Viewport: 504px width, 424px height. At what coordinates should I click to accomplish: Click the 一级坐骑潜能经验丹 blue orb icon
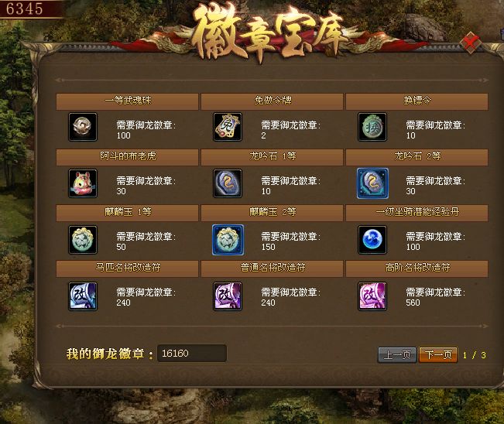click(x=372, y=240)
